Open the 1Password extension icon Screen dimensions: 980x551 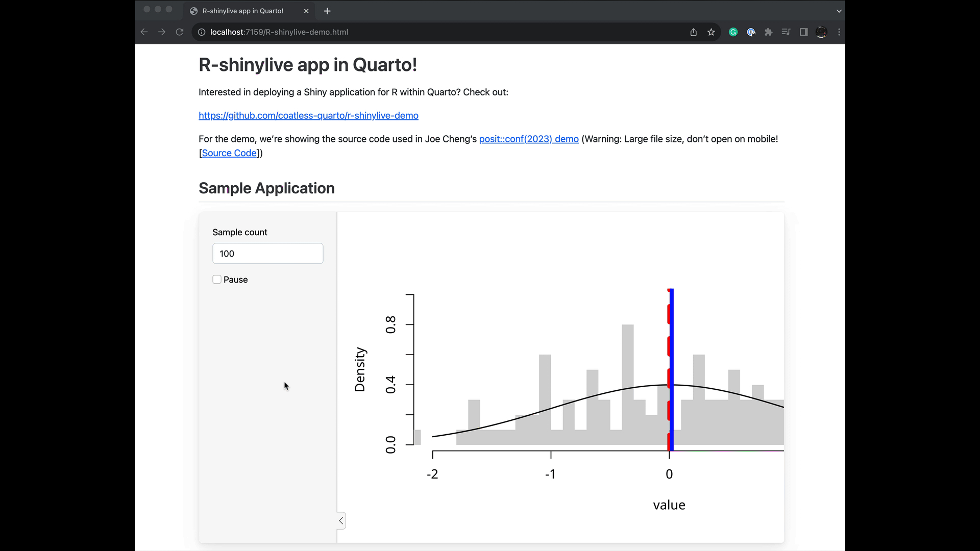click(x=751, y=32)
